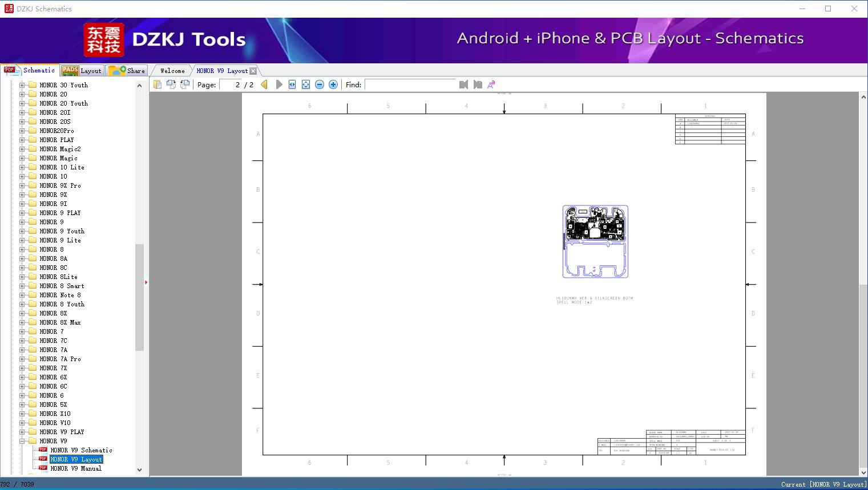Expand the HONOR PLAY folder
Image resolution: width=868 pixels, height=490 pixels.
point(22,140)
